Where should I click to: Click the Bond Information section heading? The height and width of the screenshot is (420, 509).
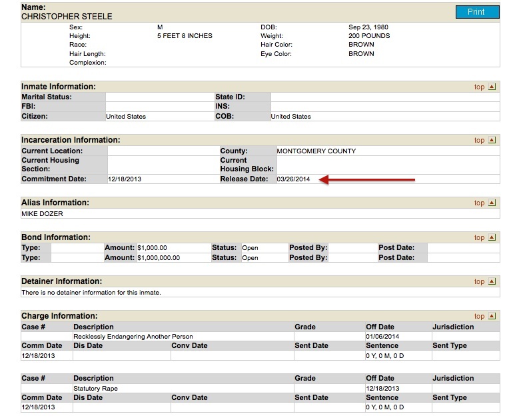(x=56, y=237)
